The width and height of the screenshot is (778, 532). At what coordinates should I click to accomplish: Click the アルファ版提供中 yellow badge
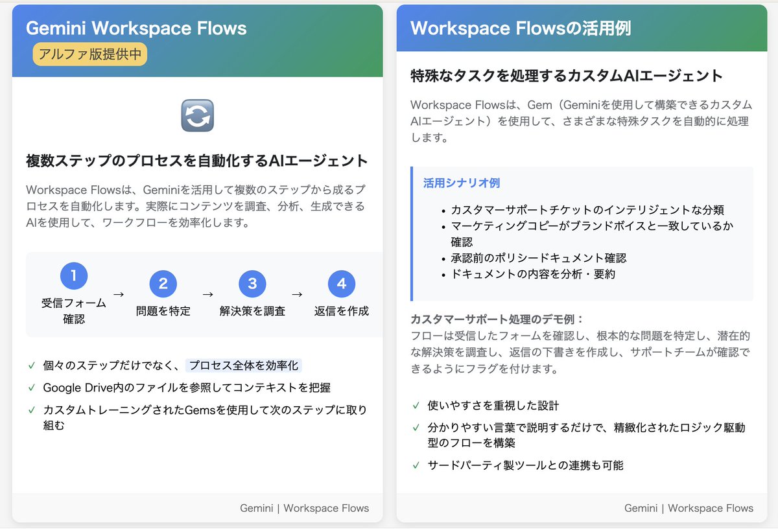[x=89, y=54]
